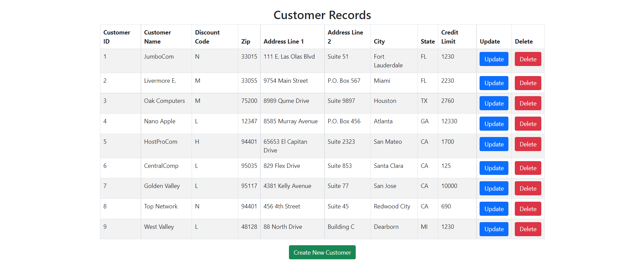This screenshot has width=644, height=264.
Task: Update the Livermore E. customer row
Action: 494,83
